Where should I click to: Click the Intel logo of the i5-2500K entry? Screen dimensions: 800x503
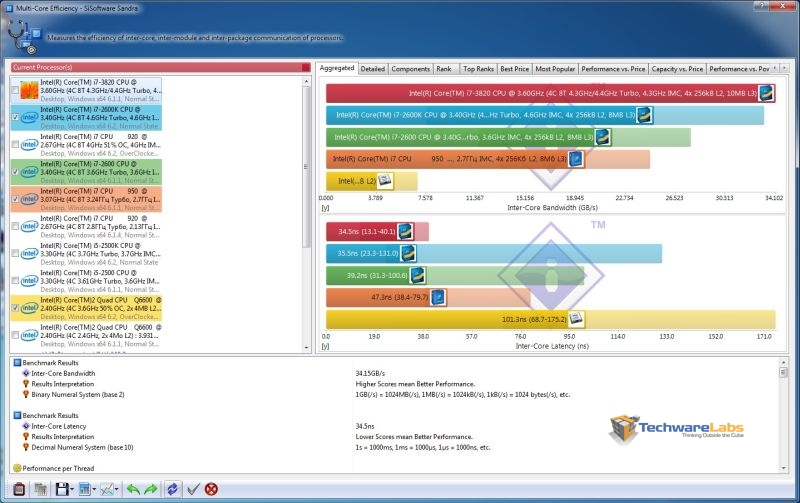point(29,254)
